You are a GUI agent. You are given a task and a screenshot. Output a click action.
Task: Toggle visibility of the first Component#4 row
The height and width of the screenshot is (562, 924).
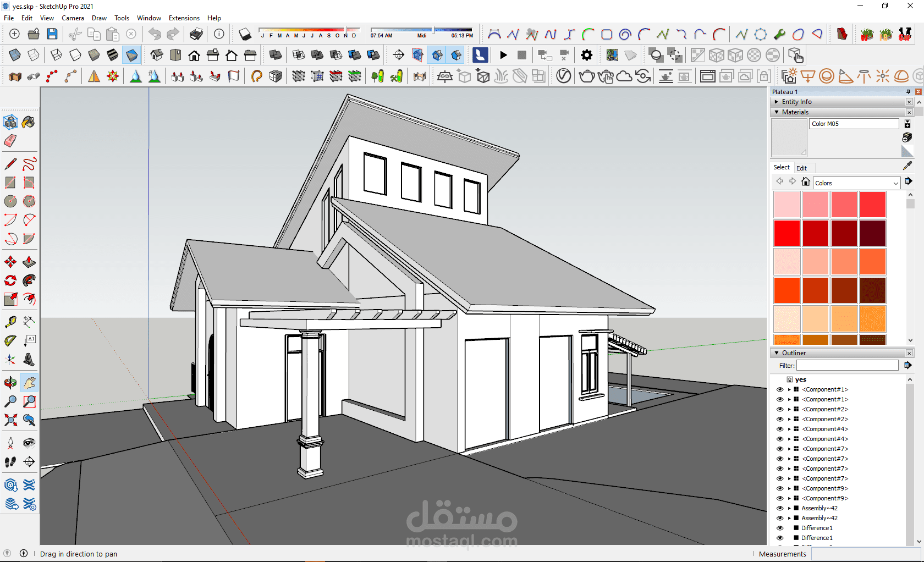point(780,429)
